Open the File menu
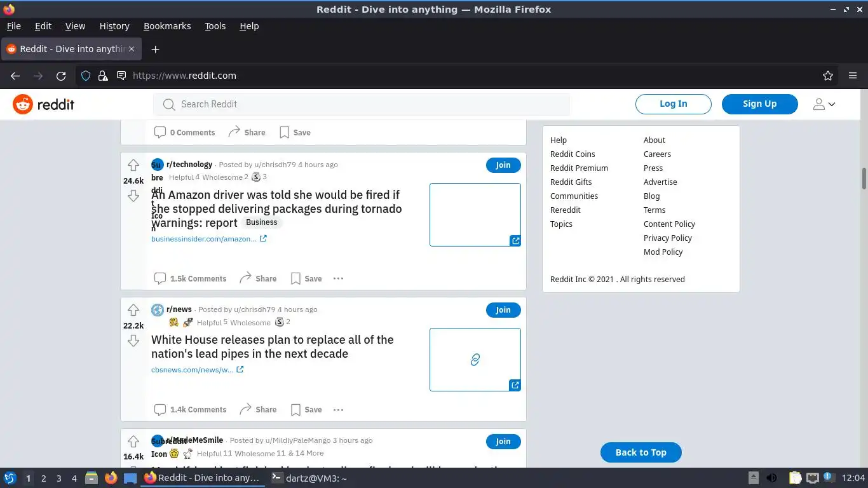The width and height of the screenshot is (868, 488). (13, 26)
